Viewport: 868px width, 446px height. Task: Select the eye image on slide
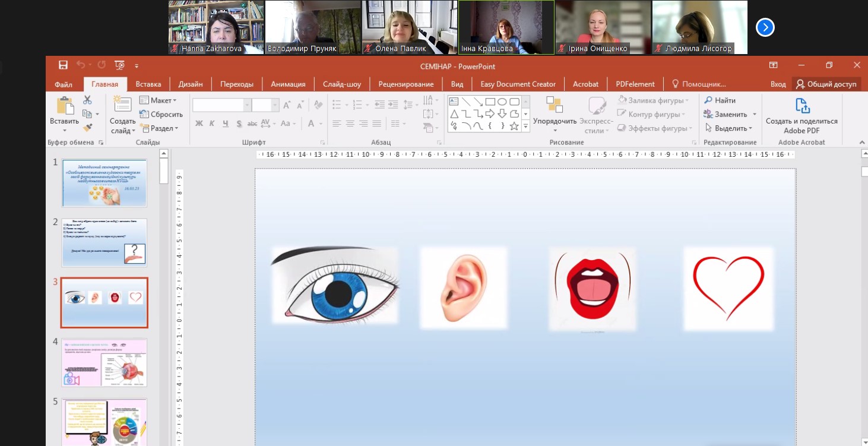click(x=335, y=286)
